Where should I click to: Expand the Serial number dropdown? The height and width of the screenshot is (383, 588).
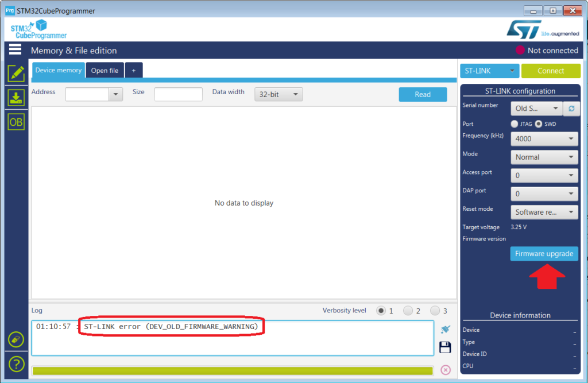point(536,109)
